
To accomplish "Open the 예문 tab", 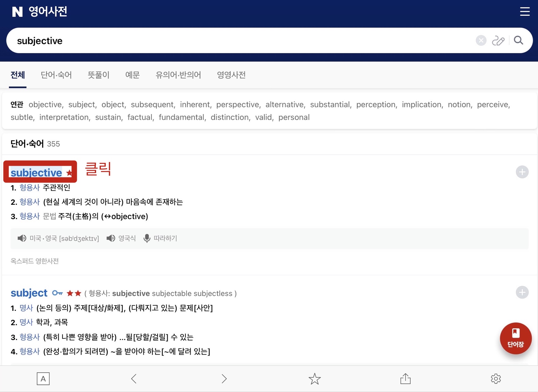I will [x=132, y=75].
